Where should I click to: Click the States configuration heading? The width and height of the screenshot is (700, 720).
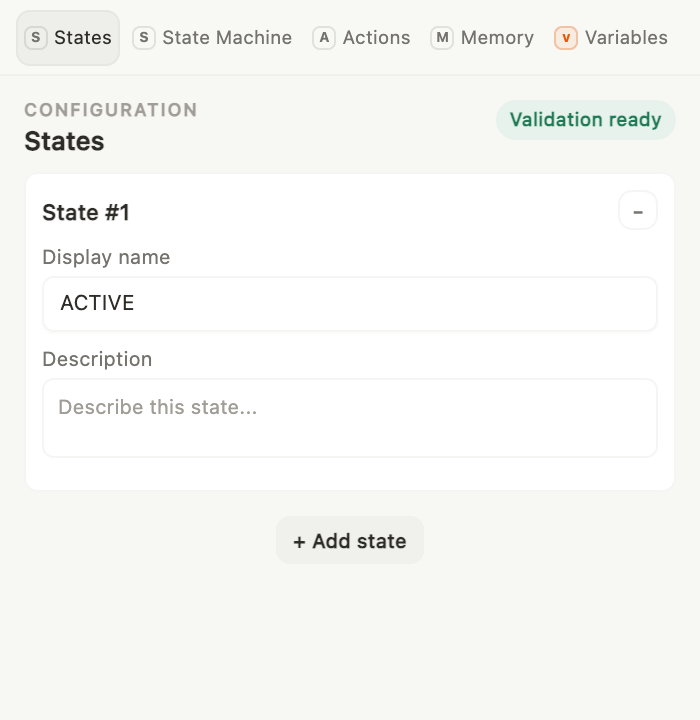point(64,141)
